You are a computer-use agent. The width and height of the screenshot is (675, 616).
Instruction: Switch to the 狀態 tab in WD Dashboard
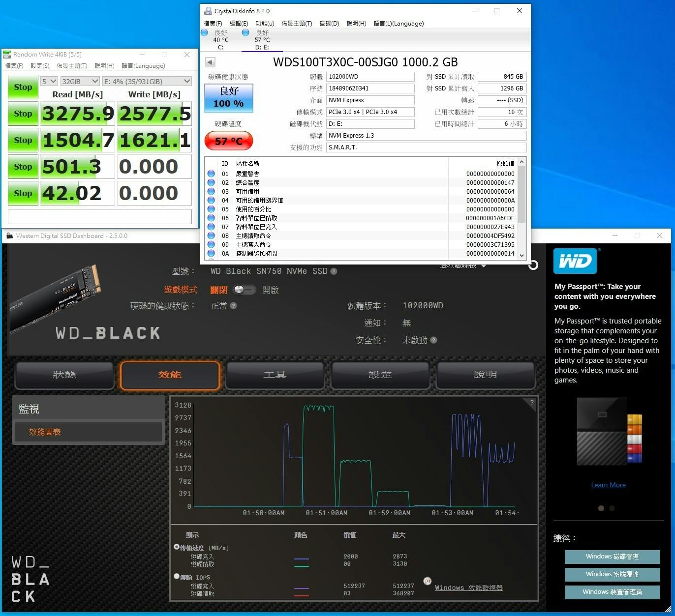(x=64, y=375)
